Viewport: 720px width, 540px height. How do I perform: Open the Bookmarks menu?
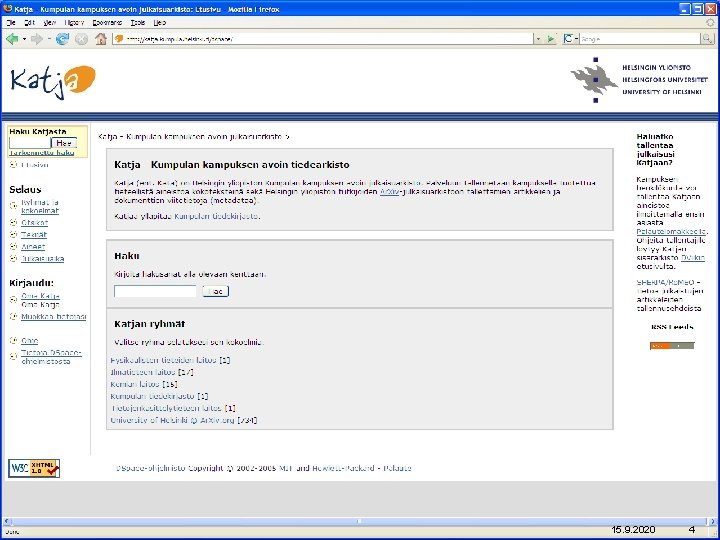[x=107, y=22]
